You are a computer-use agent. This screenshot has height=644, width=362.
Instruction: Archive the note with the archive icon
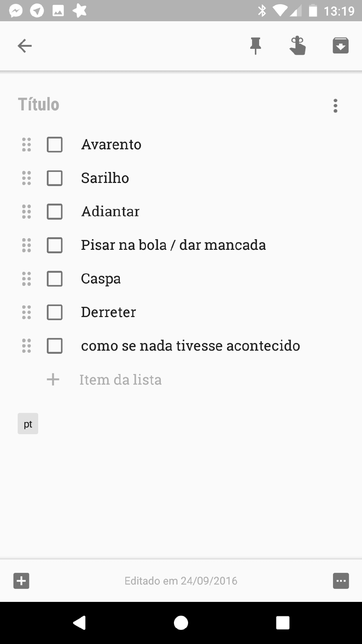[x=340, y=46]
